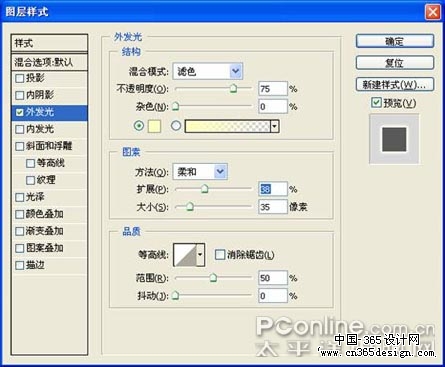Open the gradient picker arrow
The image size is (445, 367).
click(x=275, y=126)
